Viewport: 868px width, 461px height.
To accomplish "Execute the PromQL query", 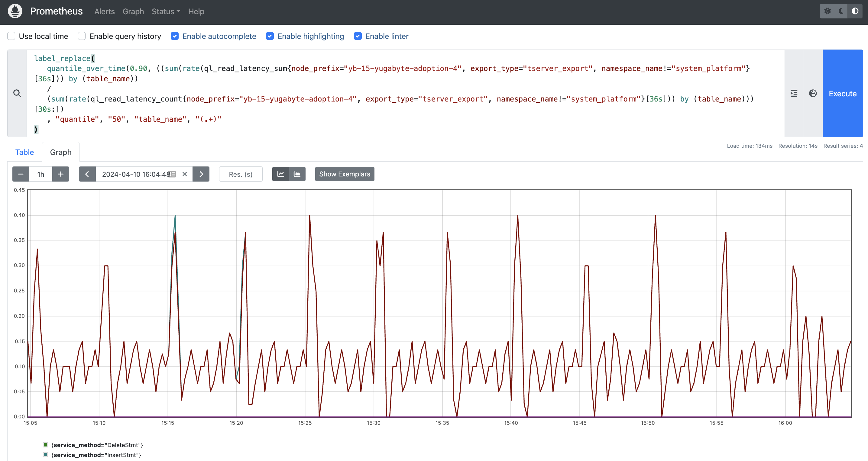I will (842, 93).
